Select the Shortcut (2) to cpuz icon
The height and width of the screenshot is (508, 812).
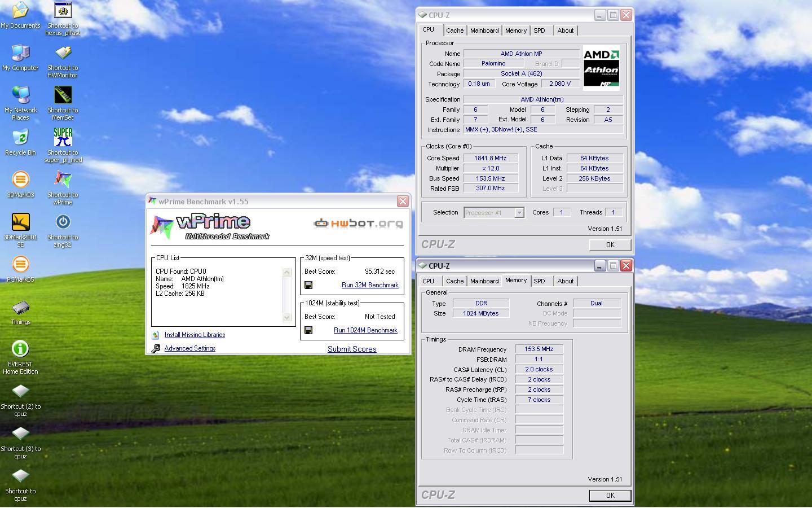point(20,391)
